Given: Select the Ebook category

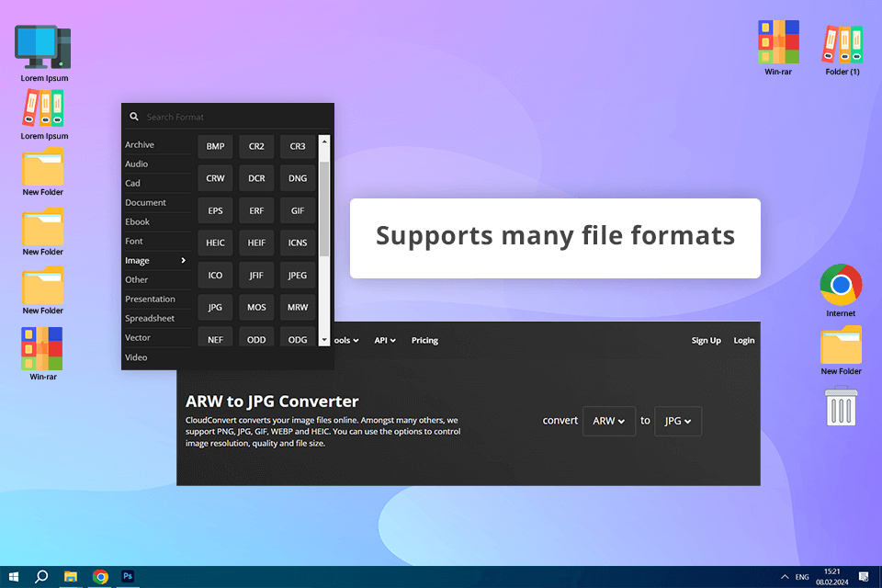Looking at the screenshot, I should click(158, 221).
